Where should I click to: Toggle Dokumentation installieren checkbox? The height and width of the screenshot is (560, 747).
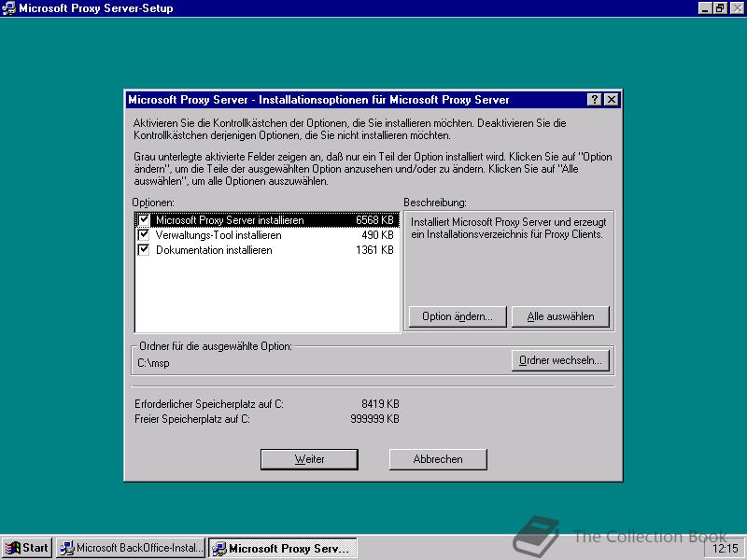point(144,249)
